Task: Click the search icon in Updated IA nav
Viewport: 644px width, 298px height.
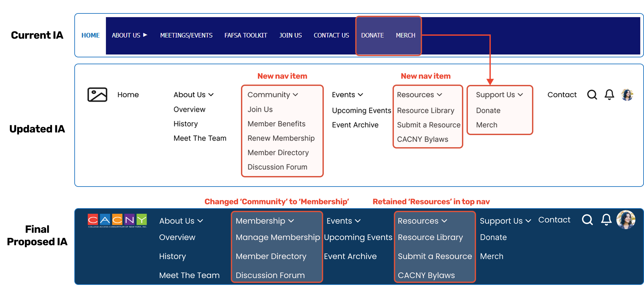Action: coord(592,95)
